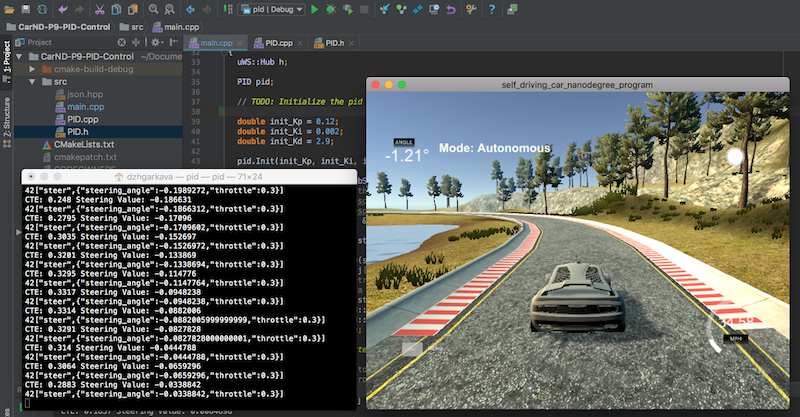Click the Save All floppy disk icon
This screenshot has width=800, height=417.
26,9
